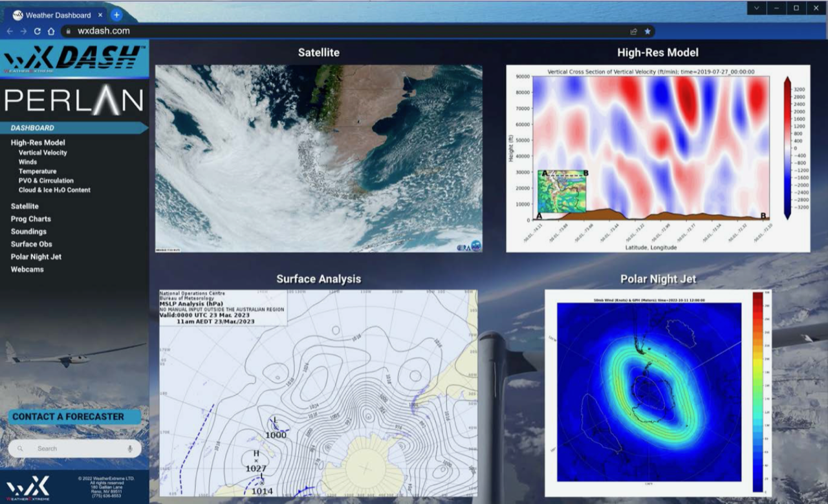Select the Dashboard sidebar item

[32, 128]
